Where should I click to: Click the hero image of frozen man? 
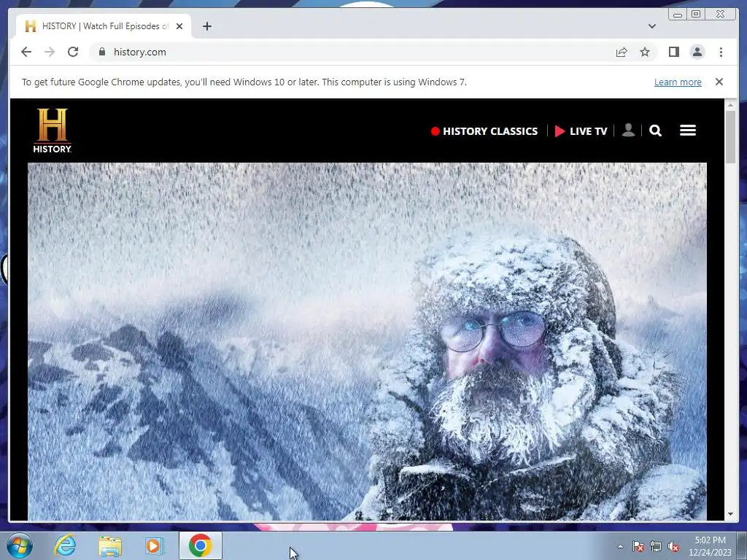coord(367,341)
